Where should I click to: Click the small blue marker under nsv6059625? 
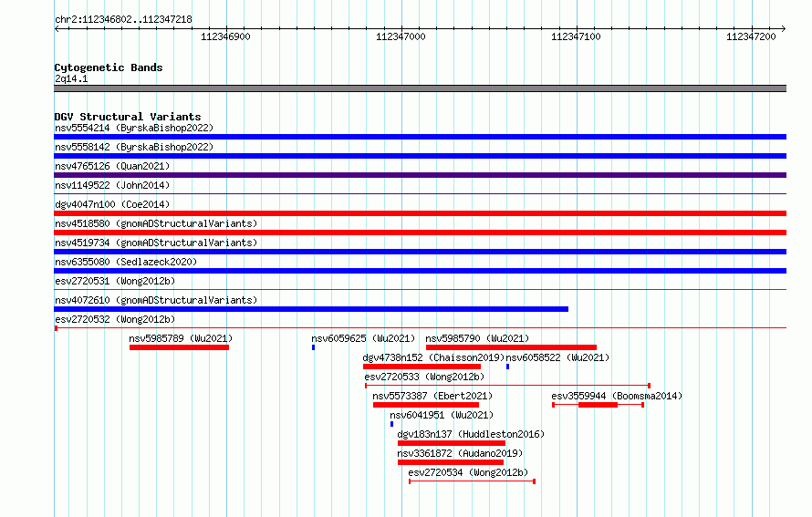313,347
